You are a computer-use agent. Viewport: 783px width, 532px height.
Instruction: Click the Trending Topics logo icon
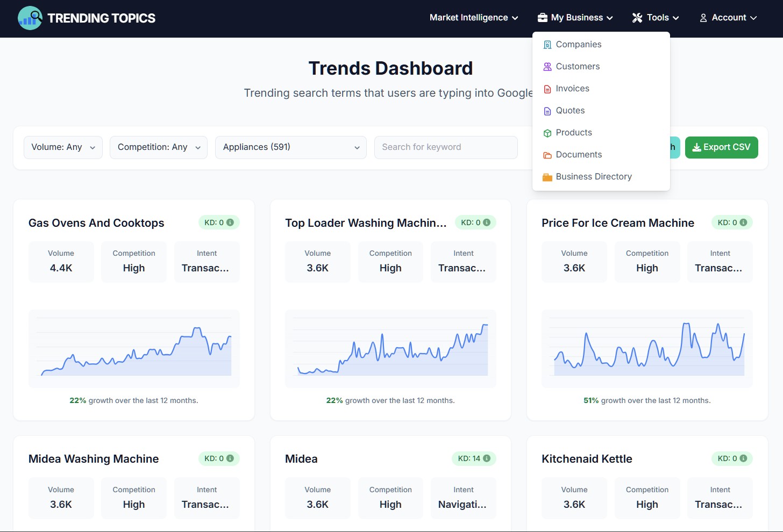(30, 18)
